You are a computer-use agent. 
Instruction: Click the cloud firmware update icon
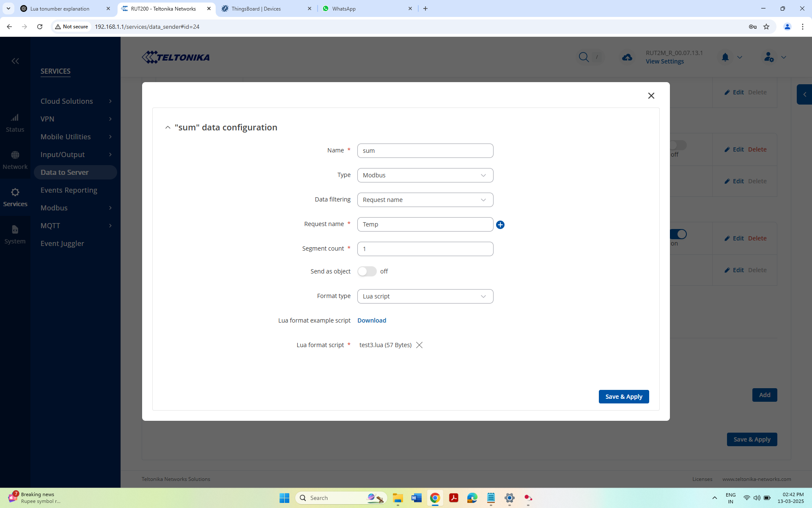(x=627, y=57)
